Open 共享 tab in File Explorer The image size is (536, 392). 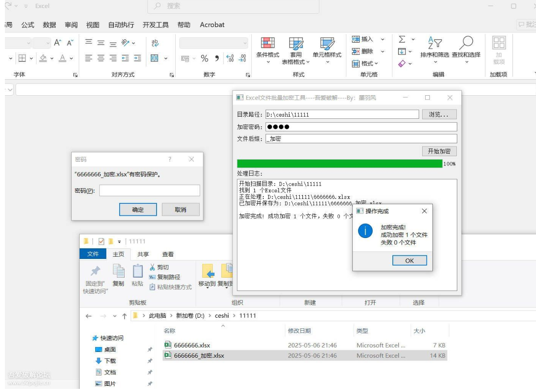click(143, 255)
